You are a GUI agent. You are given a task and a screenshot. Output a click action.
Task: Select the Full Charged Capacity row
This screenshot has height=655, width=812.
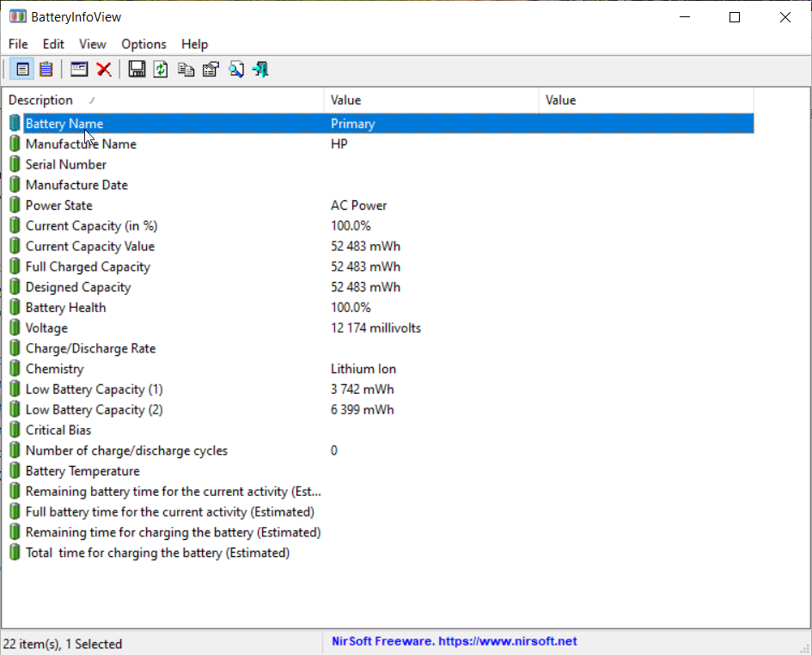tap(382, 266)
